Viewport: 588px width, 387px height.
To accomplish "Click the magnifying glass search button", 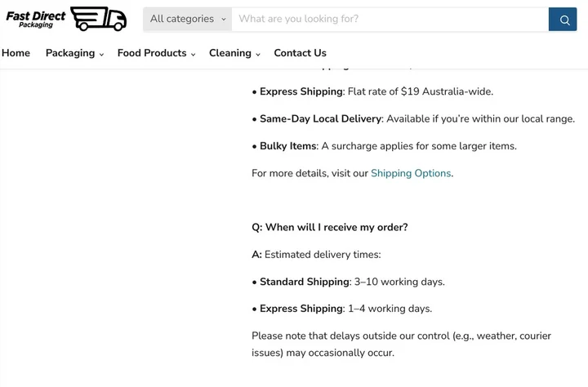I will point(563,20).
